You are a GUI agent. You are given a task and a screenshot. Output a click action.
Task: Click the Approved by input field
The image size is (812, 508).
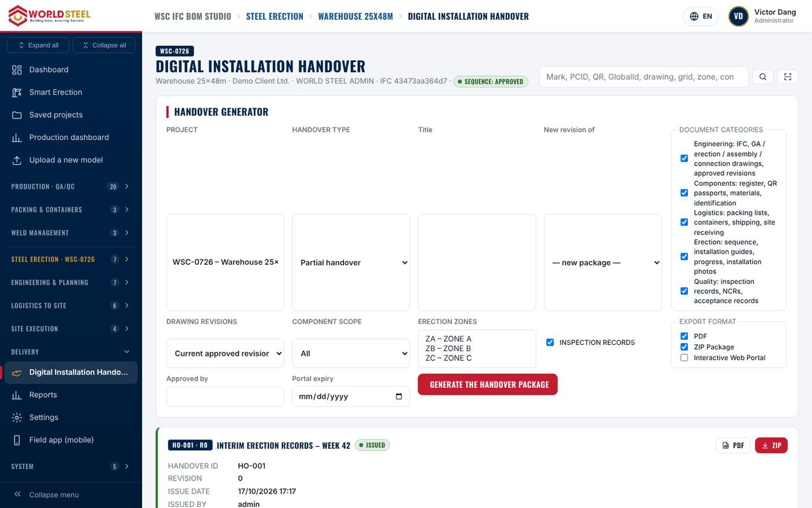click(225, 397)
